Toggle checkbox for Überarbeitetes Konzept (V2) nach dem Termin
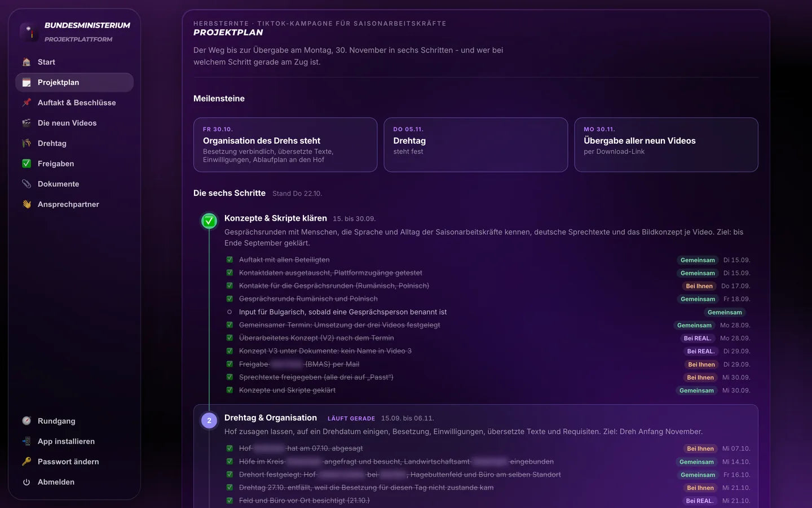The image size is (812, 508). coord(230,338)
